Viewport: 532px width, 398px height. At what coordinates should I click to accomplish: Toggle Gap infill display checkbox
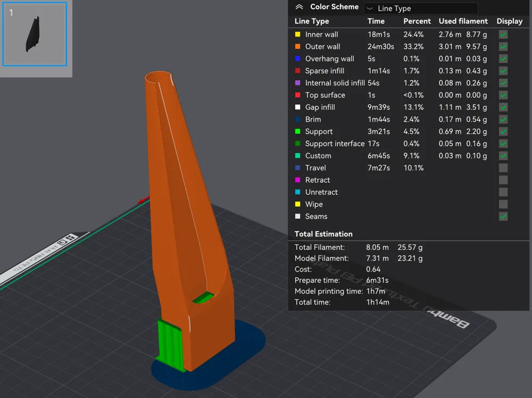[x=503, y=107]
